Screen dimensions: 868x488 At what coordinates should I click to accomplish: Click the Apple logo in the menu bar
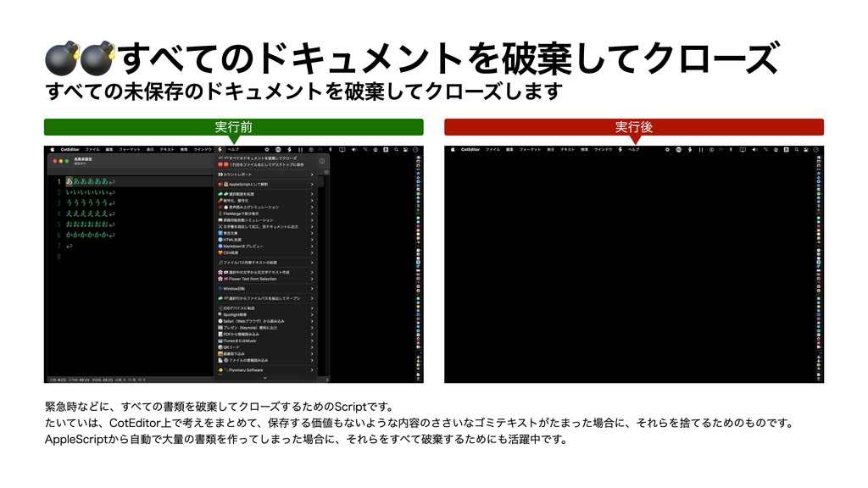pyautogui.click(x=52, y=149)
